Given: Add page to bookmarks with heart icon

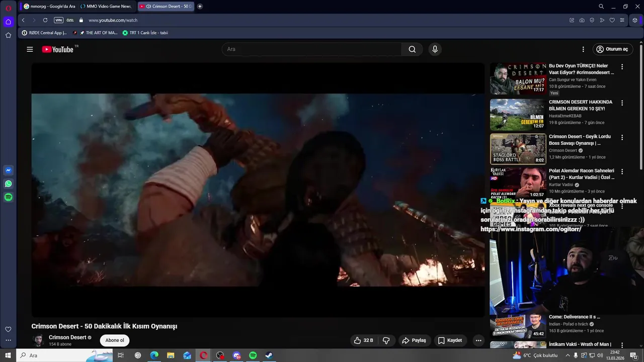Looking at the screenshot, I should click(x=612, y=20).
